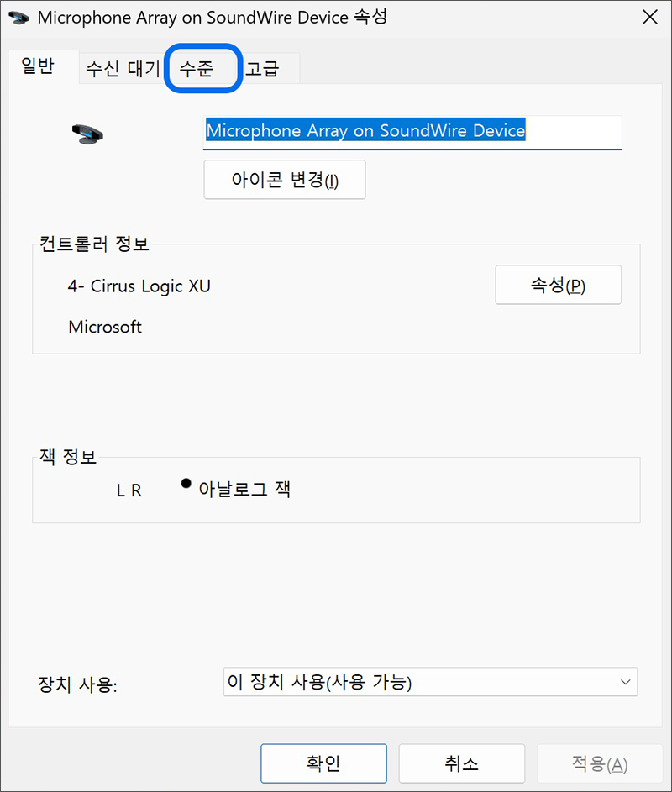Image resolution: width=672 pixels, height=792 pixels.
Task: Click the 적용(A) button
Action: click(599, 763)
